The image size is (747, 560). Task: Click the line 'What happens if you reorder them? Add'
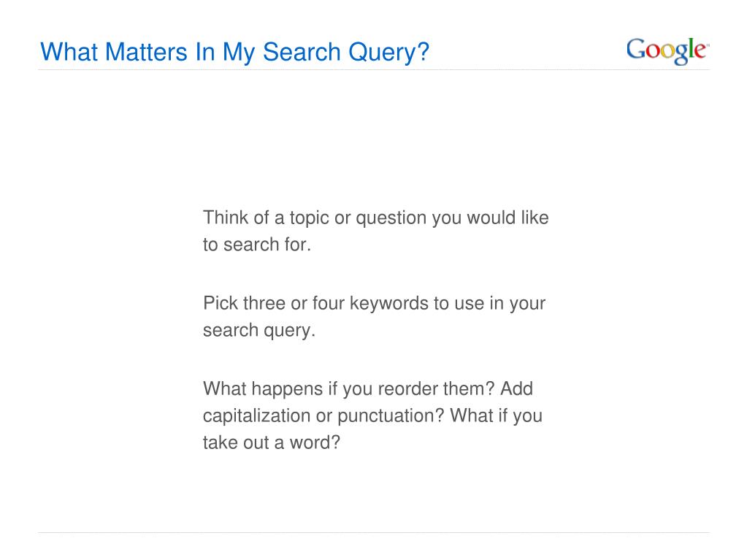pos(368,388)
